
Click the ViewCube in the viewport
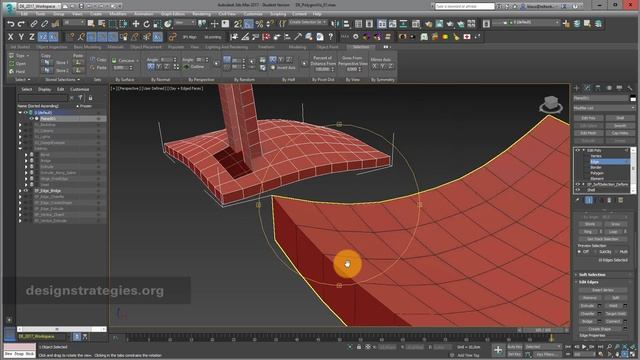pos(551,104)
